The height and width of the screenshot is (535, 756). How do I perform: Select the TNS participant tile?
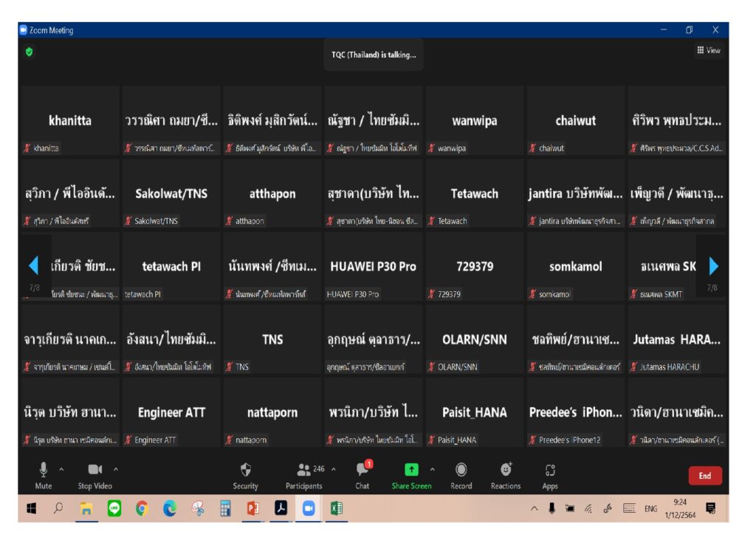(272, 339)
